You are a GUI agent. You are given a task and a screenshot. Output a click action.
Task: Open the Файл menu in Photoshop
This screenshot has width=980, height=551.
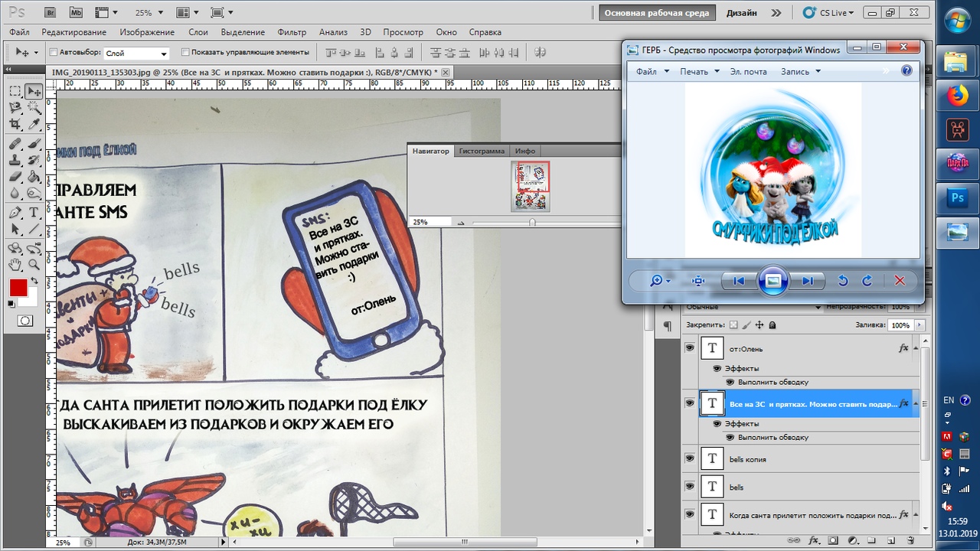click(20, 32)
